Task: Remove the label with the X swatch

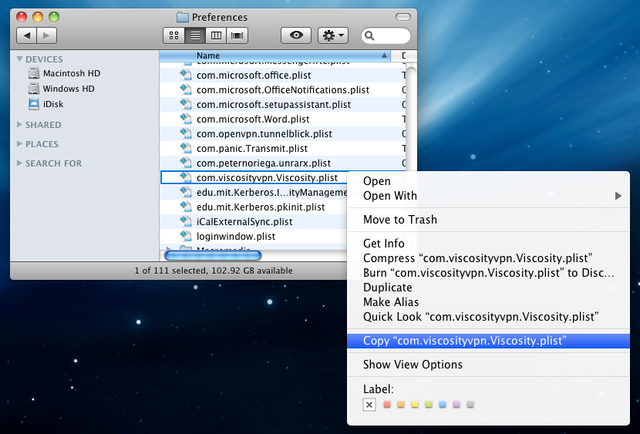Action: [x=369, y=405]
